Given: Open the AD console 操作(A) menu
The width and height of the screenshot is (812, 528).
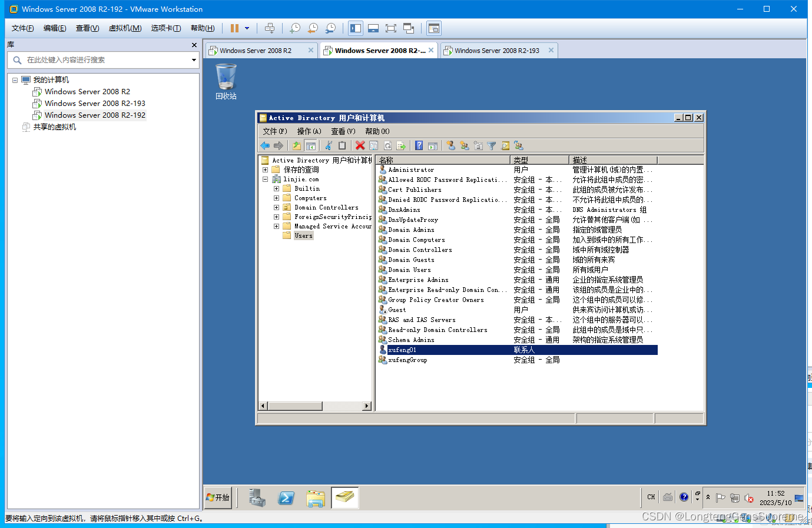Looking at the screenshot, I should point(309,131).
